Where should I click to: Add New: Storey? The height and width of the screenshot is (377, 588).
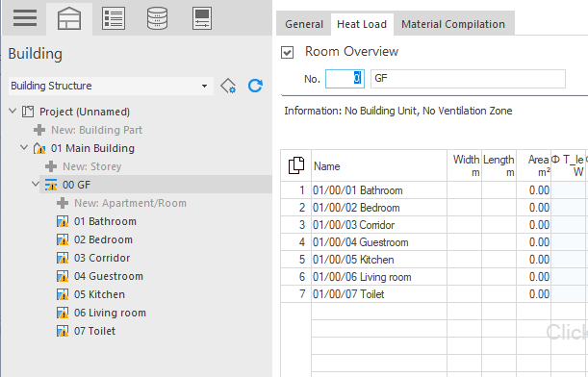tap(92, 166)
